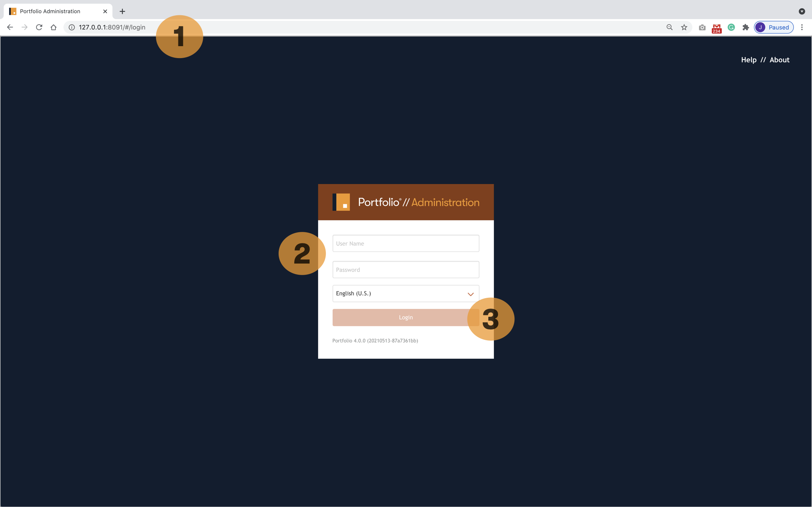The height and width of the screenshot is (507, 812).
Task: Click the browser back navigation arrow
Action: [10, 27]
